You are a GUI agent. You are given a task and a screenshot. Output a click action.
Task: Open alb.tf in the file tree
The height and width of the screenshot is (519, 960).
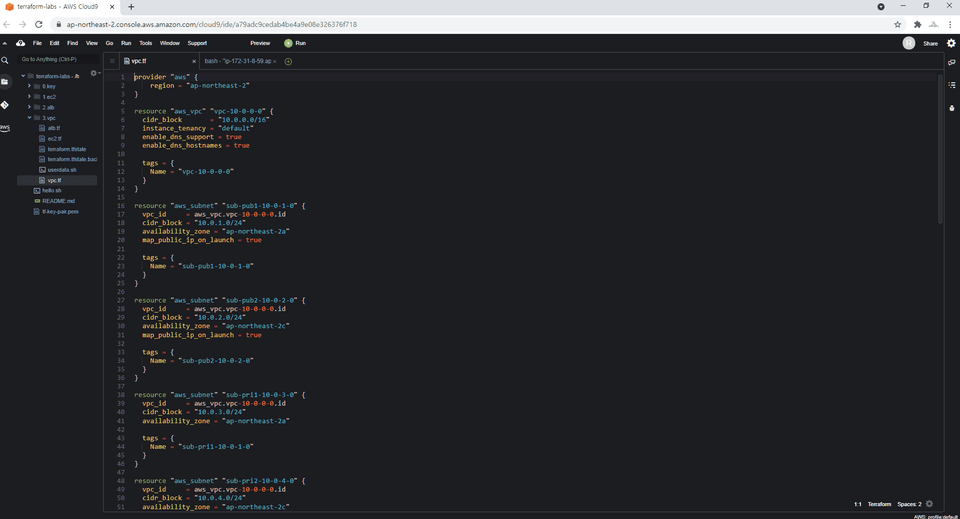(54, 128)
